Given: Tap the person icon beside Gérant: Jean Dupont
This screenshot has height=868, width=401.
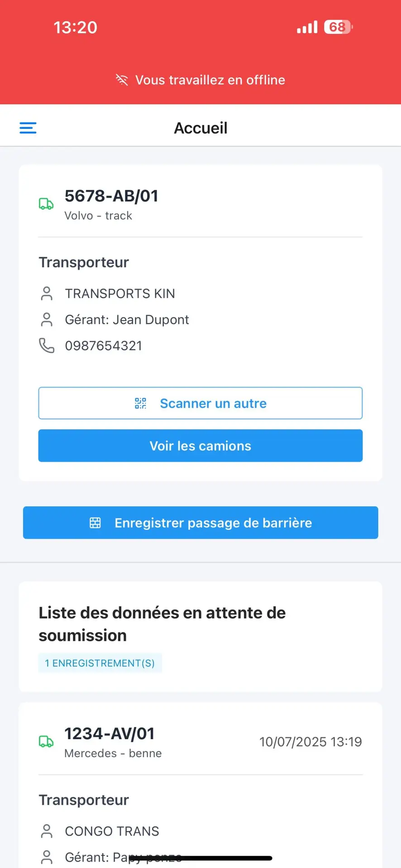Looking at the screenshot, I should 47,320.
